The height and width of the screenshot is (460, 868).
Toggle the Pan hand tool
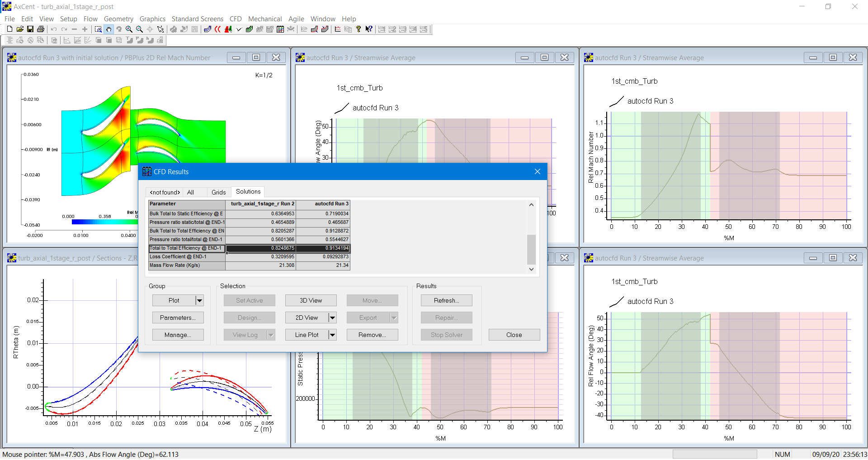108,29
